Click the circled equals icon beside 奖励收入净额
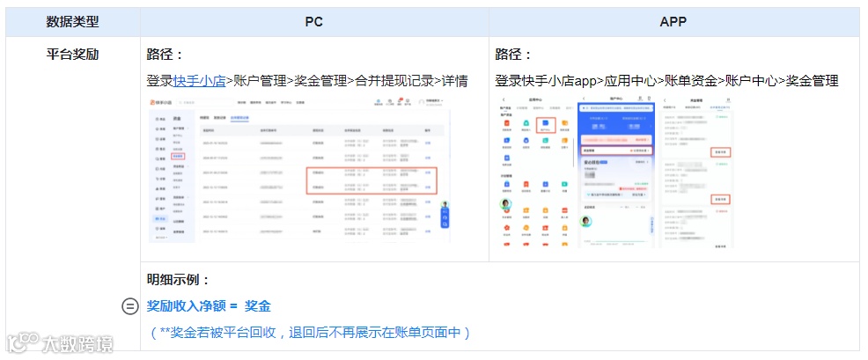The height and width of the screenshot is (360, 868). [x=130, y=305]
